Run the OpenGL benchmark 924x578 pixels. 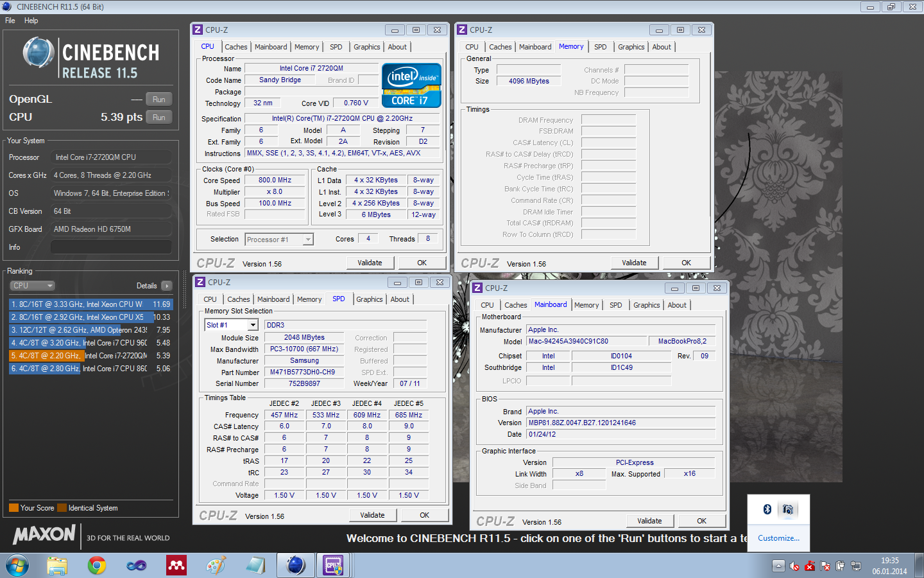tap(159, 99)
